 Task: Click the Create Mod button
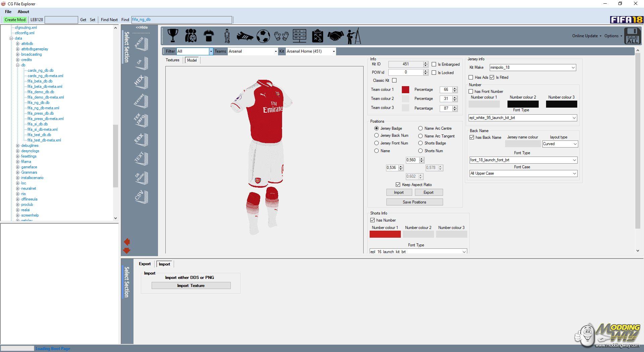click(x=15, y=20)
